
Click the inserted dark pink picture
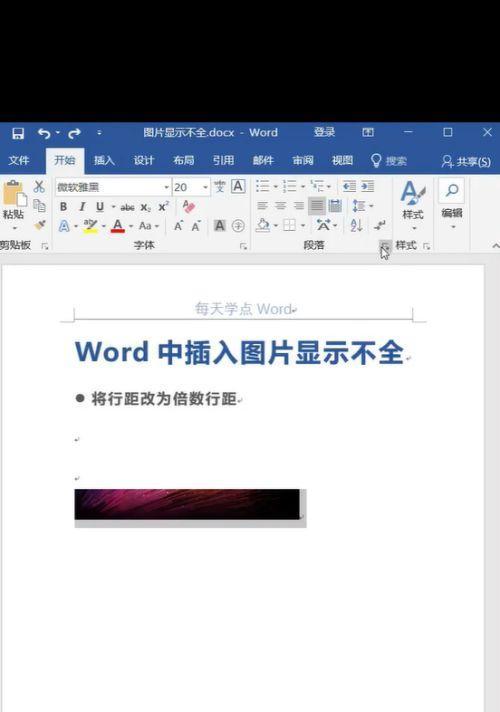[187, 504]
